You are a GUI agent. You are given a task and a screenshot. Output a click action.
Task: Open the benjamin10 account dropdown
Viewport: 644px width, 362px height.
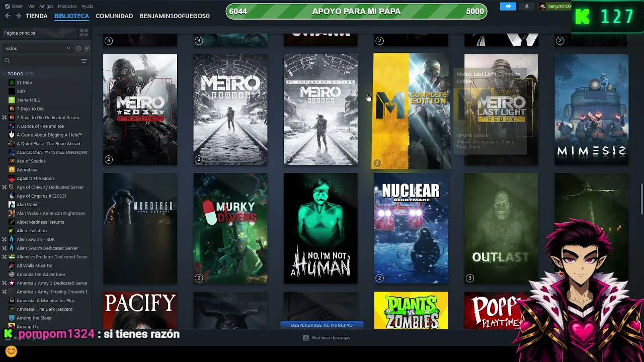pyautogui.click(x=559, y=6)
